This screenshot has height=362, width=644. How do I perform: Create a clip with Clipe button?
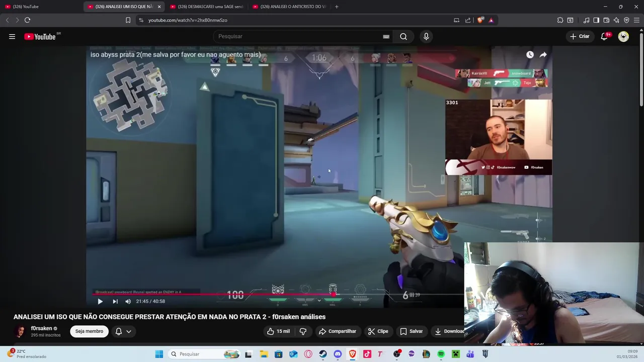click(x=378, y=331)
